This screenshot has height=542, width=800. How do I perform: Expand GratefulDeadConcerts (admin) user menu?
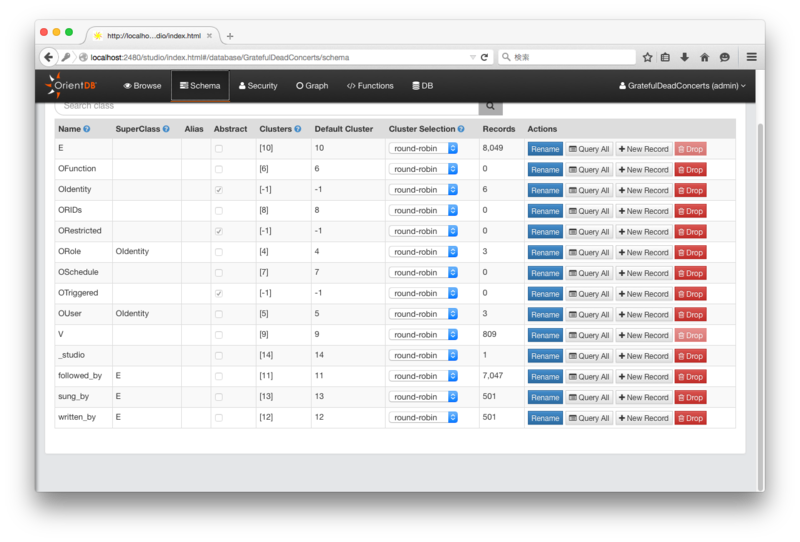(x=682, y=86)
